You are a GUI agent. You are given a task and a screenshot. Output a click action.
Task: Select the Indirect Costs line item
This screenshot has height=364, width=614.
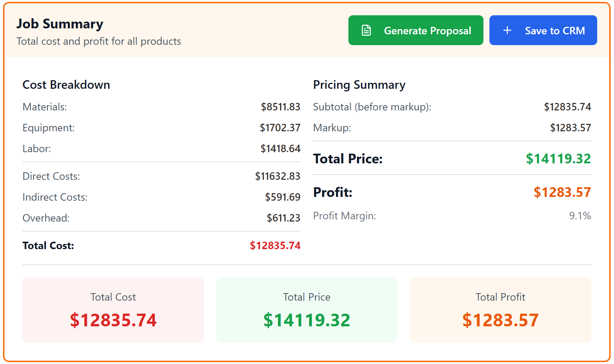point(55,197)
